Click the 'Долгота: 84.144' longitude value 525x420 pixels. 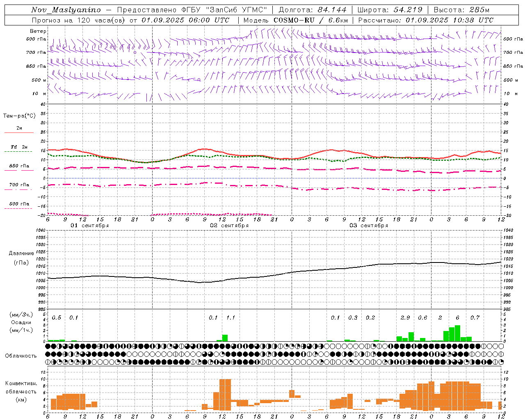tap(313, 10)
